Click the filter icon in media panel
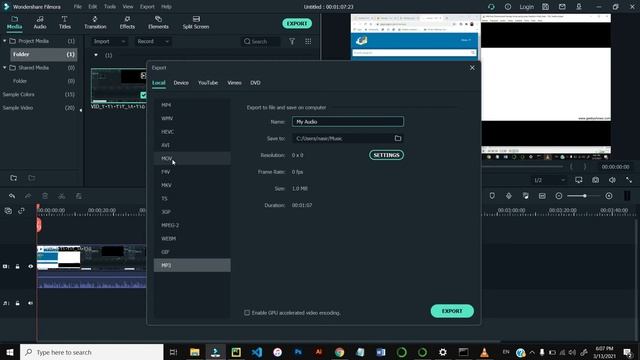Image resolution: width=640 pixels, height=360 pixels. tap(292, 41)
